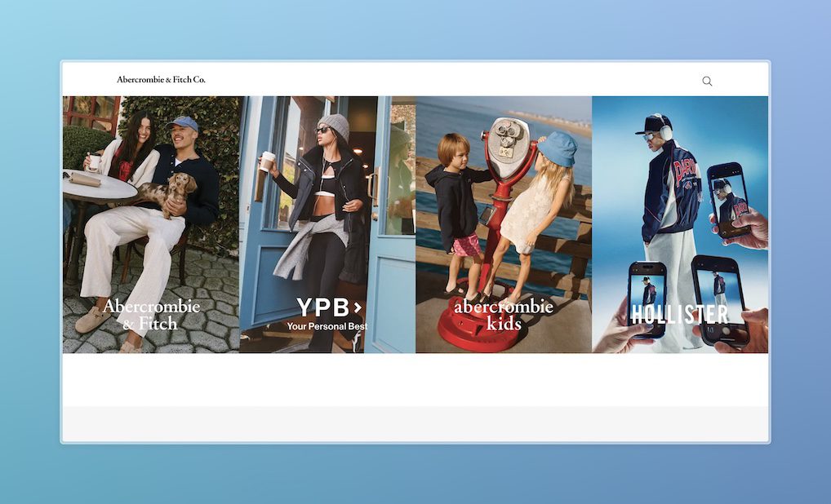This screenshot has width=831, height=504.
Task: Open the YPB Your Personal Best panel
Action: 327,224
